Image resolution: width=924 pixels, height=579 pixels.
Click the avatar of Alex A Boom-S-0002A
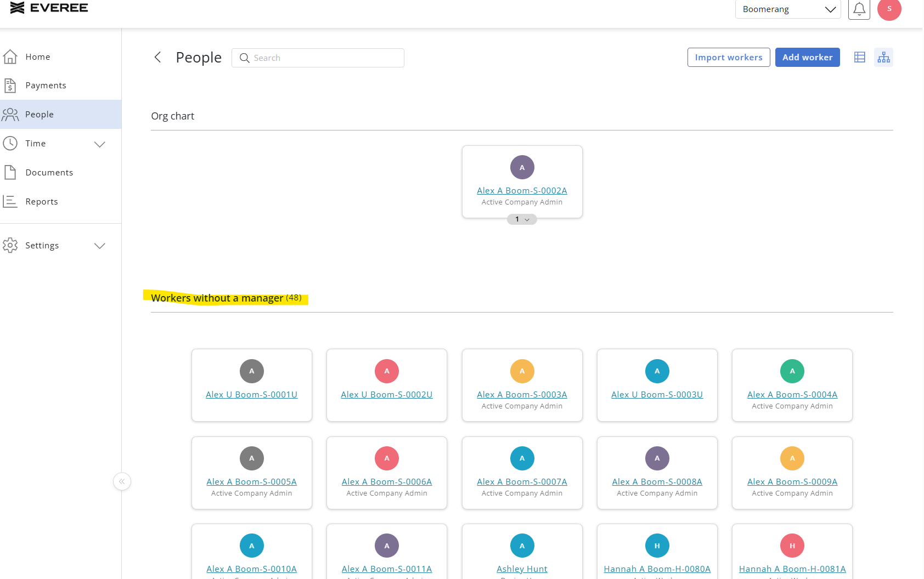point(522,167)
